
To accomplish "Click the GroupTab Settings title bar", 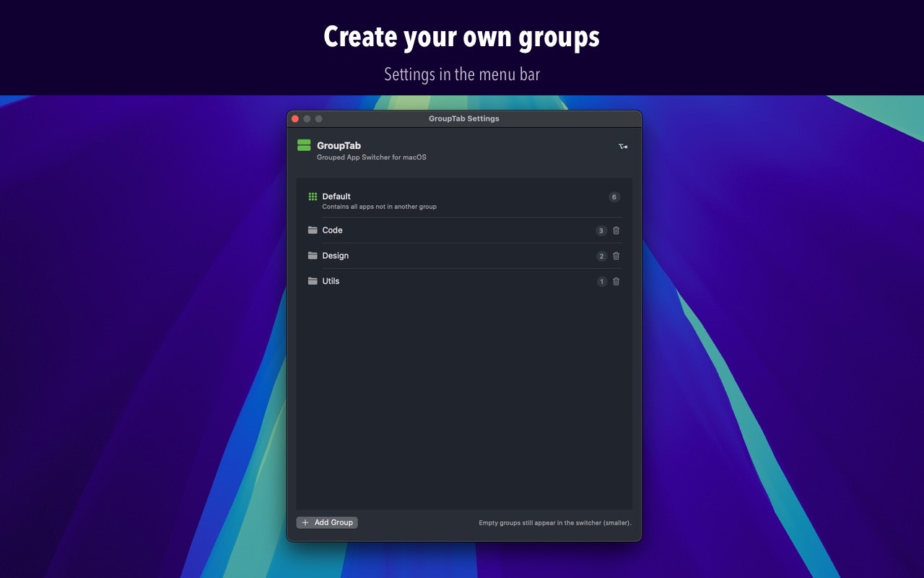I will point(463,118).
